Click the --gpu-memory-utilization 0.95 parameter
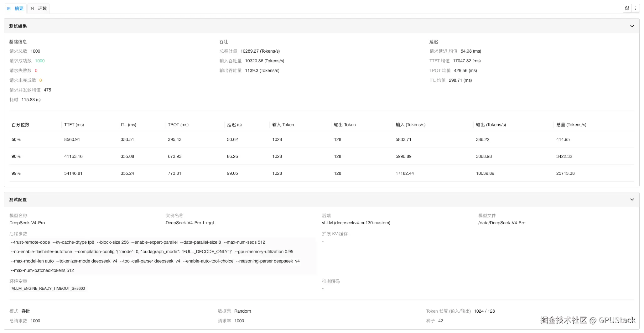 [x=264, y=252]
